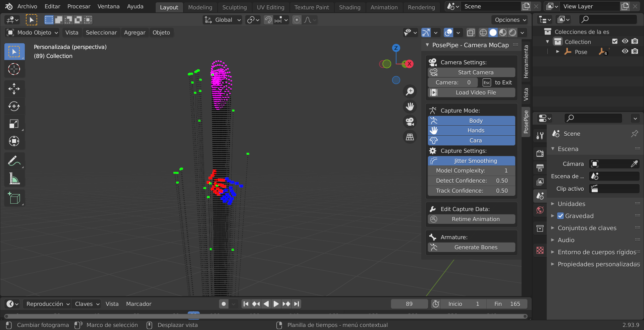Expand the Unidades panel
The image size is (644, 330).
coord(571,204)
